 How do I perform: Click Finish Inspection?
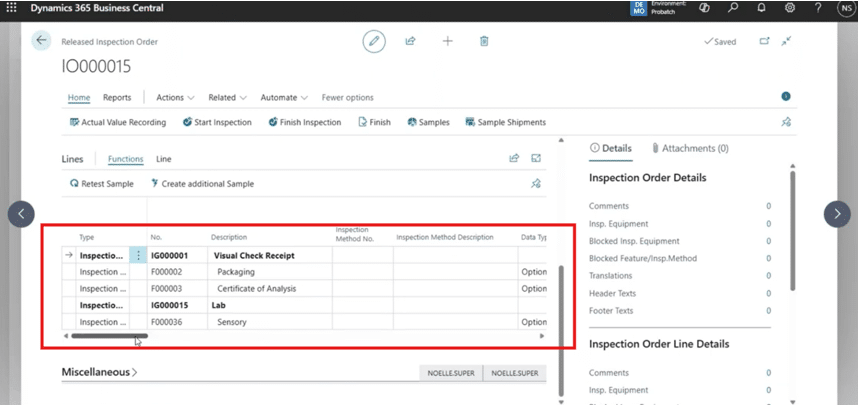point(305,122)
